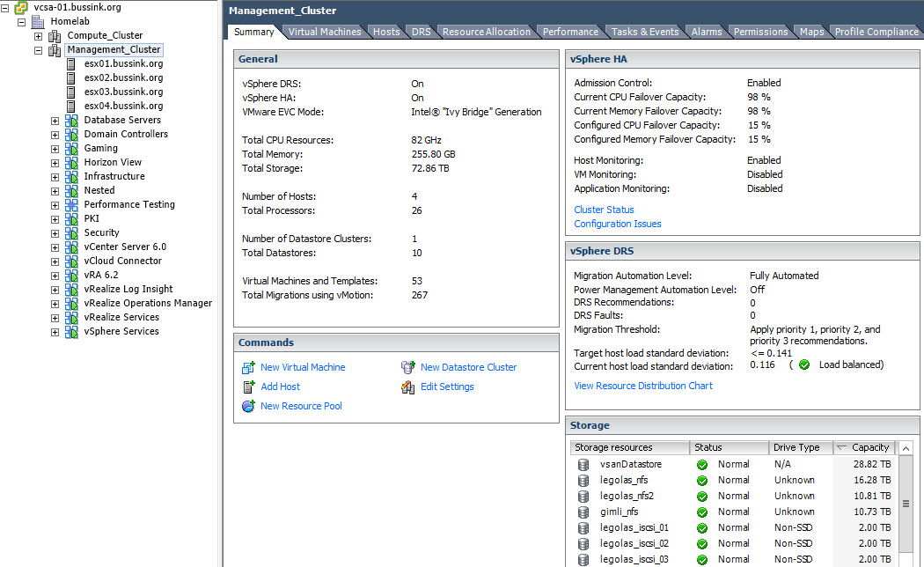924x567 pixels.
Task: Click the esx02.bussink.org host icon
Action: pyautogui.click(x=70, y=77)
